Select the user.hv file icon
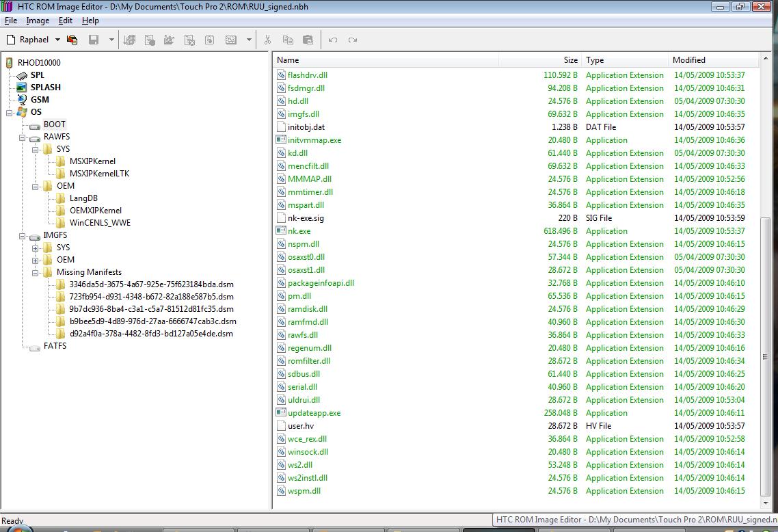Screen dimensions: 778x532 282,426
